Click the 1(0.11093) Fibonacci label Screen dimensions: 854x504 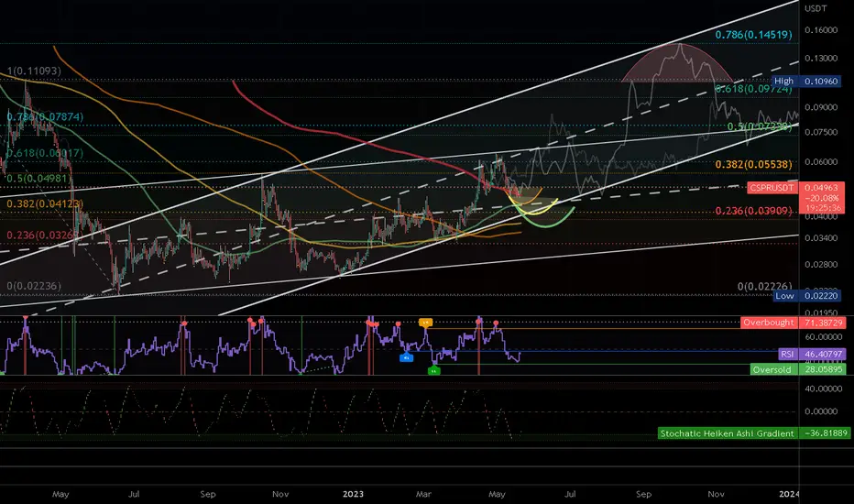[x=34, y=71]
